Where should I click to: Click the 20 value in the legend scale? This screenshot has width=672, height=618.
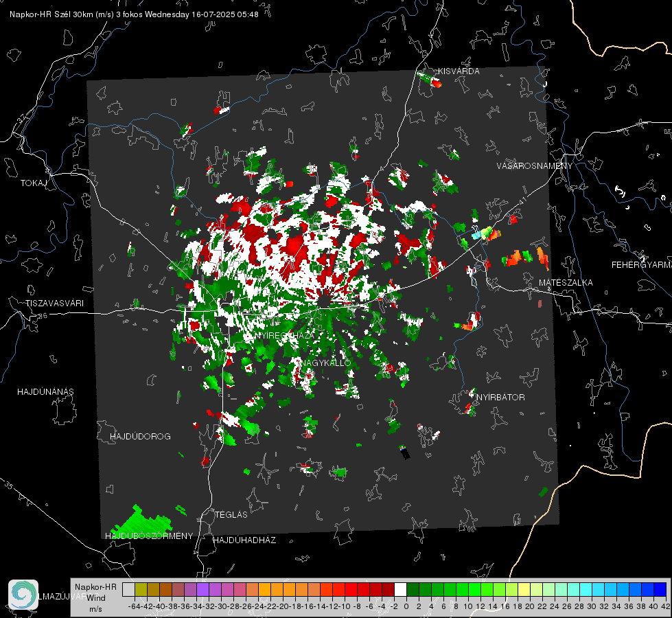point(530,606)
